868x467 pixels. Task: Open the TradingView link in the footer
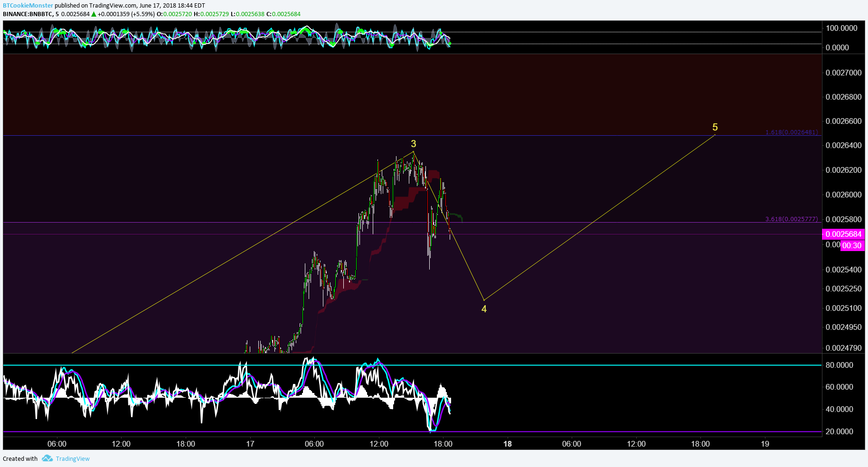click(x=73, y=458)
